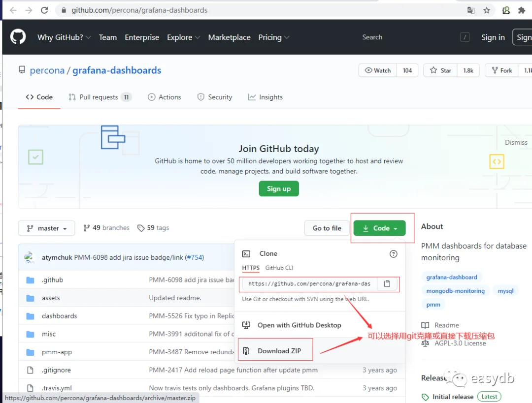Open the browser extensions puzzle icon
Viewport: 532px width, 403px height.
click(522, 10)
